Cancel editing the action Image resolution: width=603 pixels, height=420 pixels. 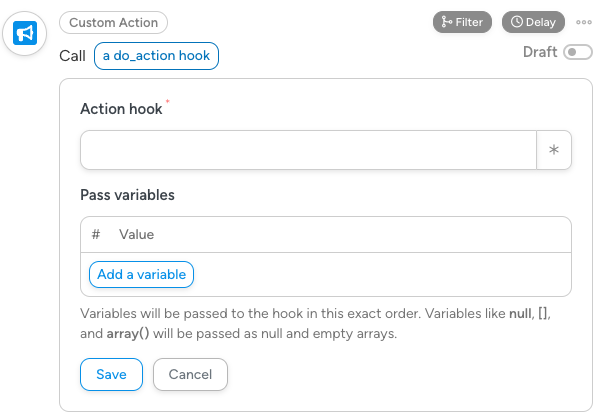[190, 374]
